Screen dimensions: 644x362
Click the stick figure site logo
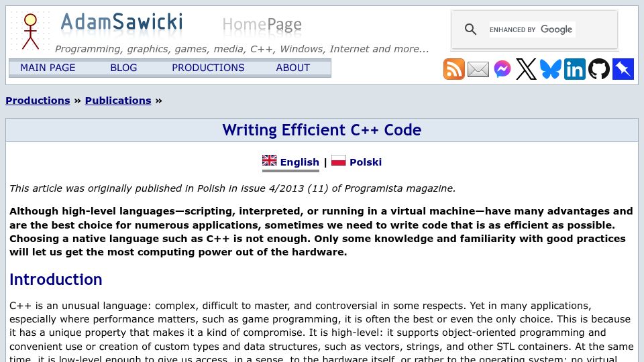[30, 32]
